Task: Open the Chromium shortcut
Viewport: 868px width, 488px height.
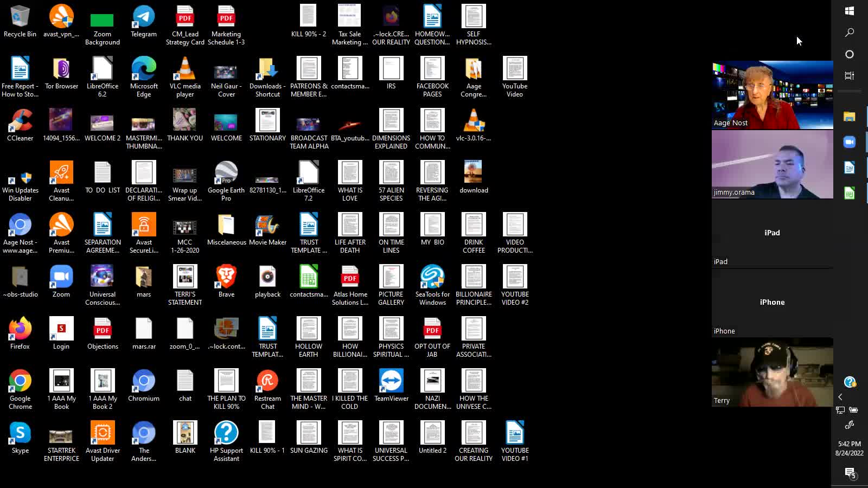Action: [144, 386]
